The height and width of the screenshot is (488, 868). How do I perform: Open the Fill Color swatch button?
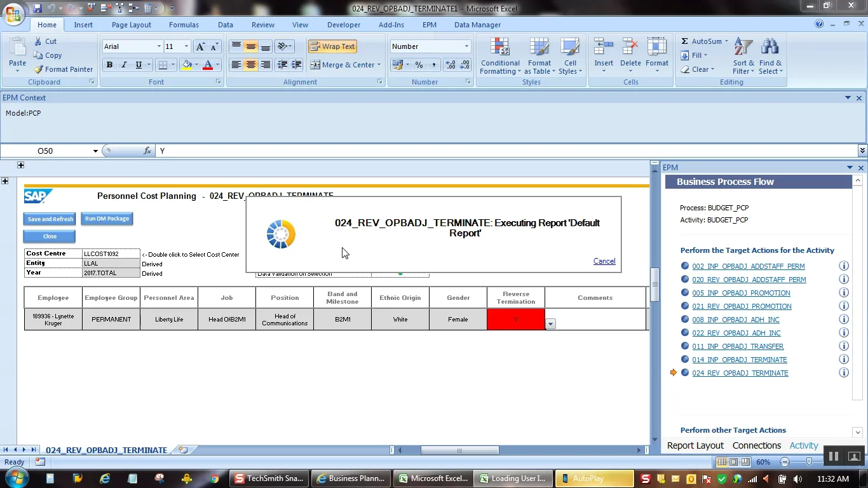[x=187, y=65]
